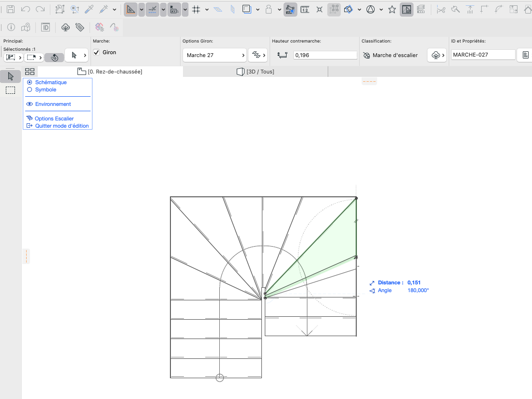Select the Arrow tool in toolbox

[x=11, y=76]
